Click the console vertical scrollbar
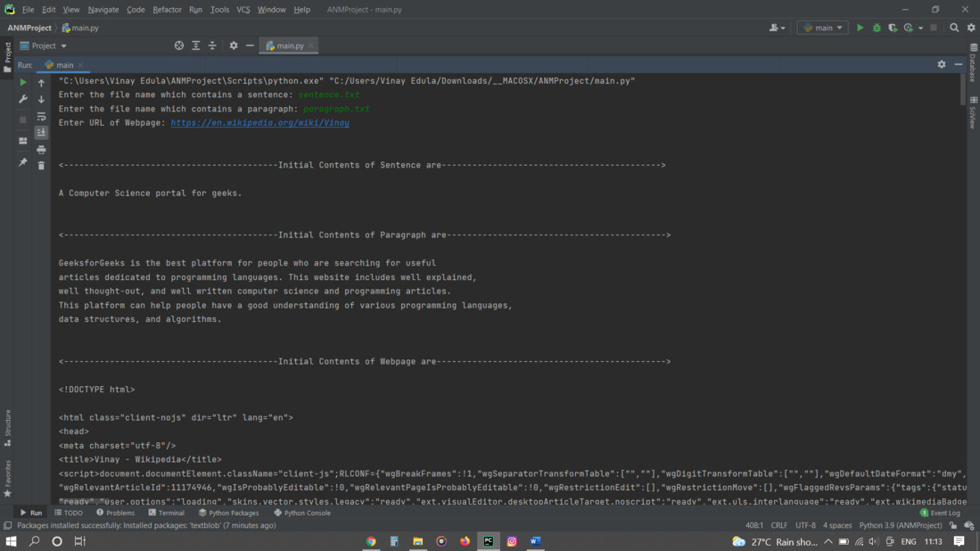The height and width of the screenshot is (551, 980). pos(963,91)
